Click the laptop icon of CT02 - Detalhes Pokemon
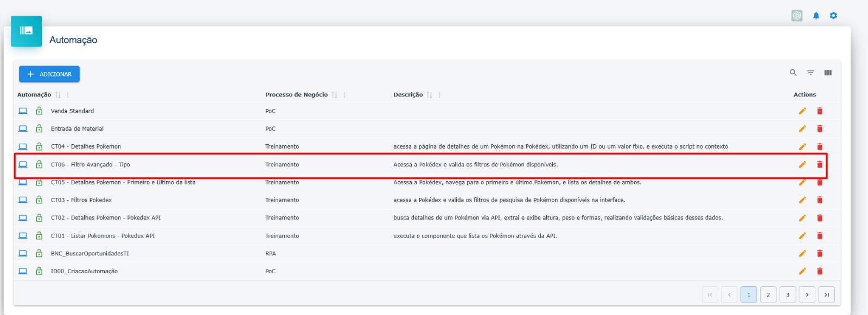 23,218
